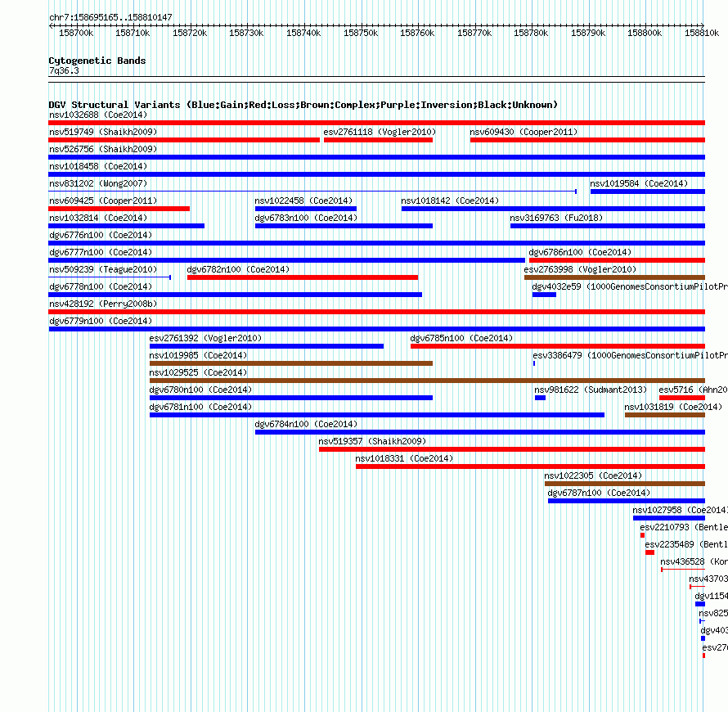Select esv2235489 variant label
This screenshot has width=728, height=712.
(686, 544)
